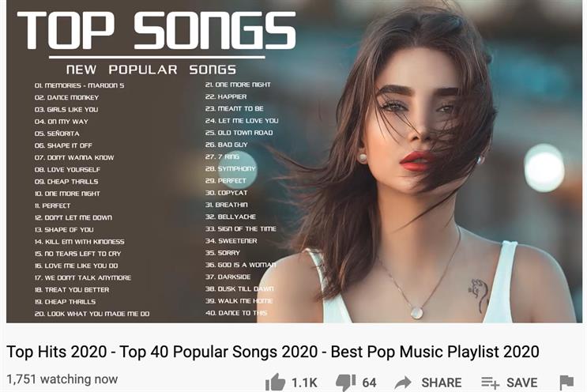Click the thumbs up like icon
The height and width of the screenshot is (392, 587).
point(275,383)
